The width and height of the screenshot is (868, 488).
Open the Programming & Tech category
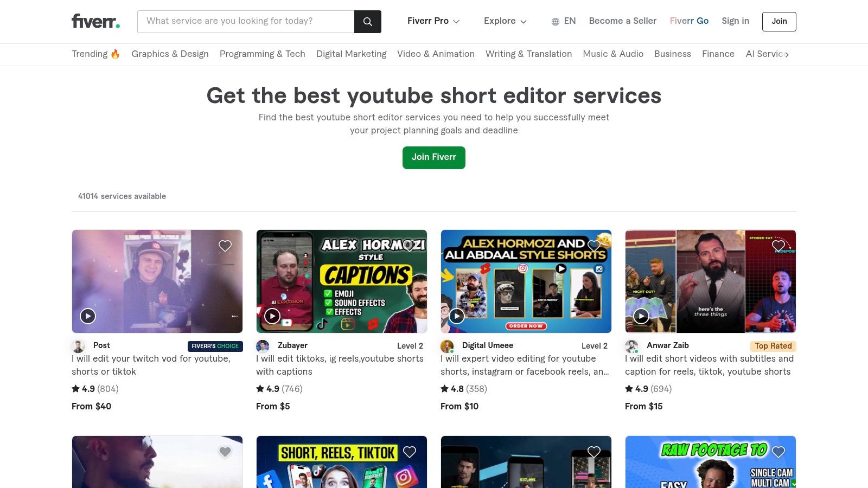point(263,54)
